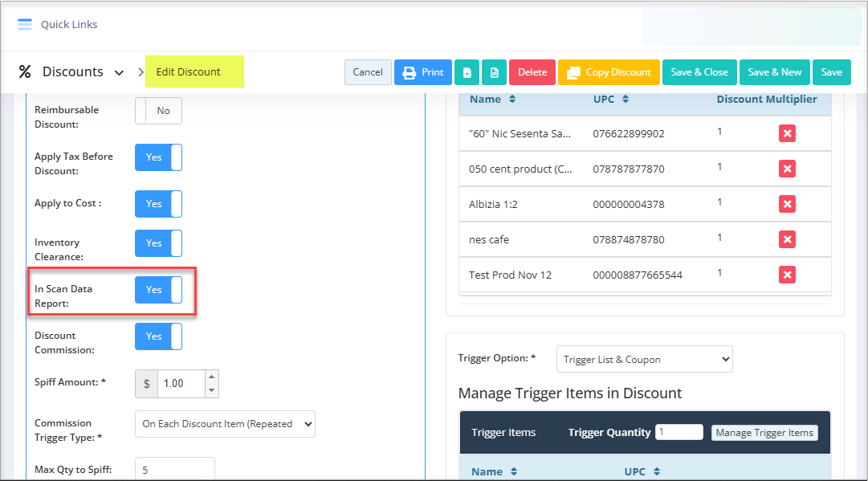Image resolution: width=868 pixels, height=481 pixels.
Task: Sort the items list by Name arrows
Action: (512, 99)
